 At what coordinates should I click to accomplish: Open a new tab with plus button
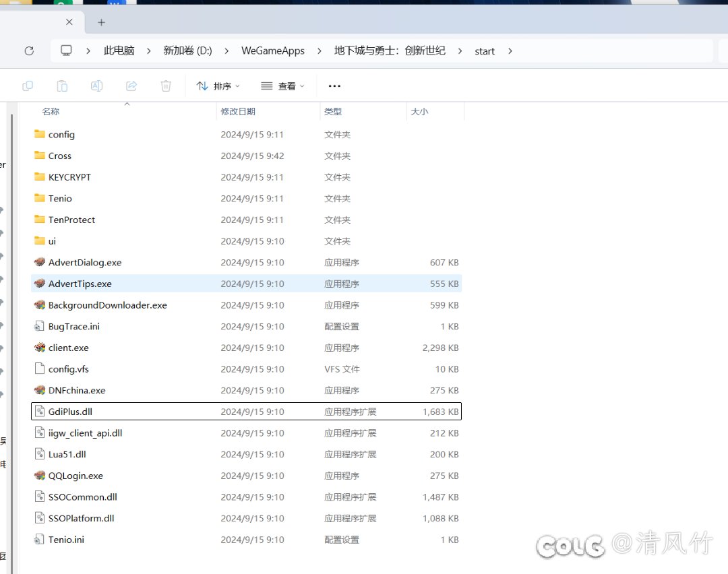tap(101, 22)
